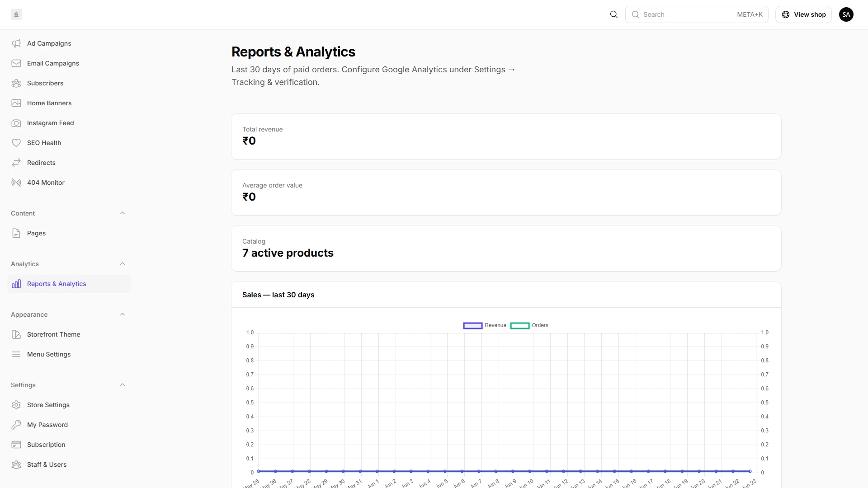Click the Reports & Analytics bar chart icon
Image resolution: width=868 pixels, height=488 pixels.
click(16, 284)
